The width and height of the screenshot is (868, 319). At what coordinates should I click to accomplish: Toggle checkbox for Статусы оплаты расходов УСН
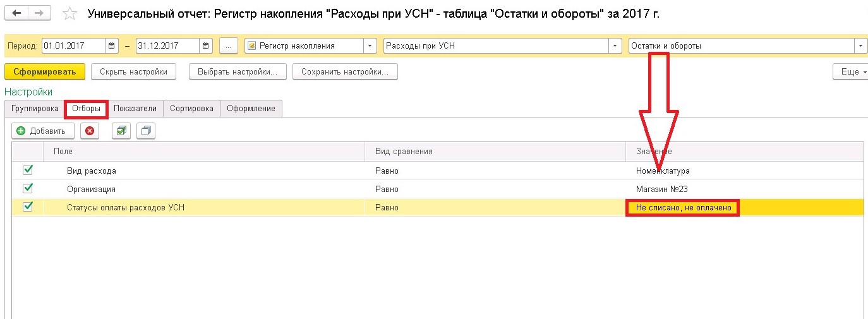(27, 207)
